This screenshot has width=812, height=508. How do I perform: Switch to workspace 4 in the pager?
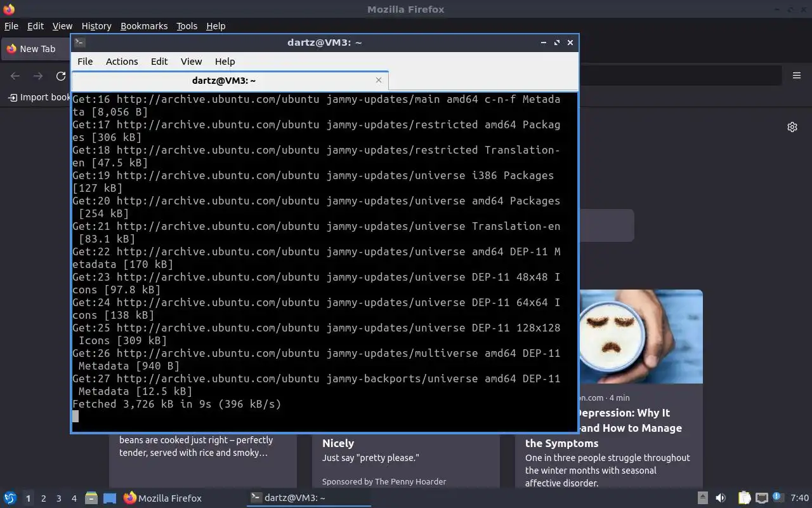[74, 498]
